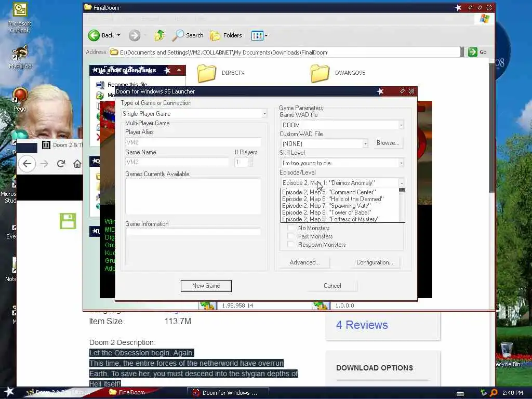Viewport: 532px width, 399px height.
Task: Click the Advanced... button
Action: pos(304,262)
